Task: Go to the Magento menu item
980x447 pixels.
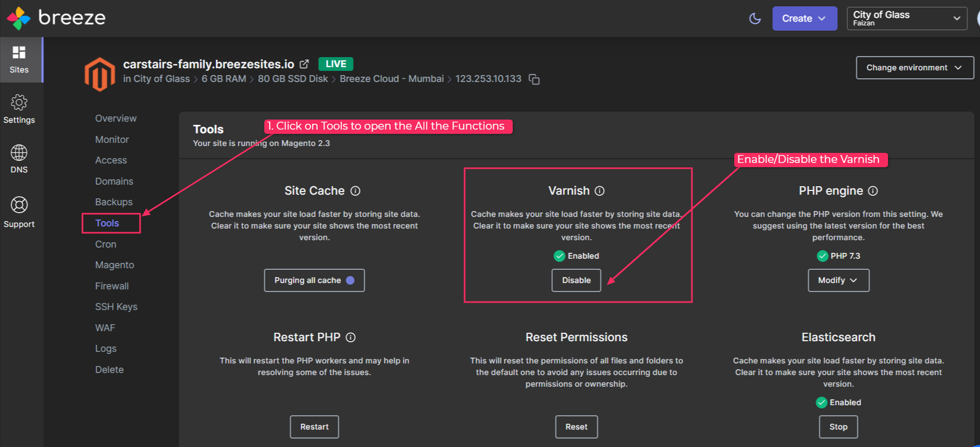Action: 115,265
